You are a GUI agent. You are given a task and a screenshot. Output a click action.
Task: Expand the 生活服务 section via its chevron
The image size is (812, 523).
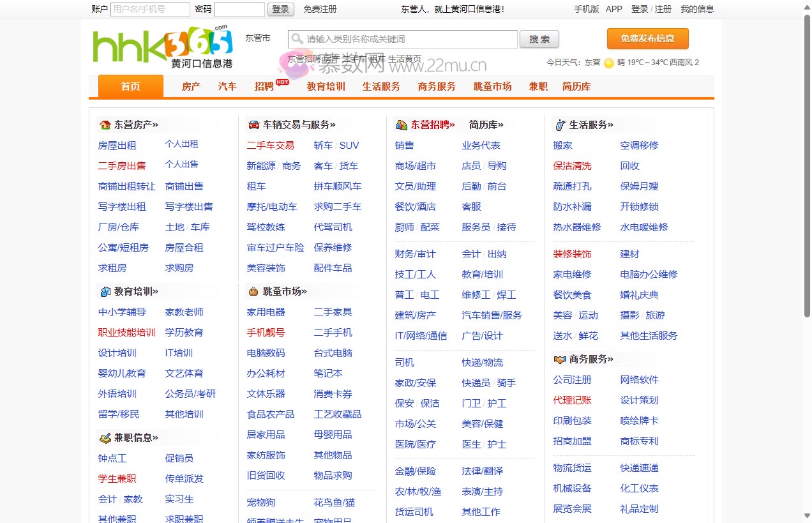[612, 124]
